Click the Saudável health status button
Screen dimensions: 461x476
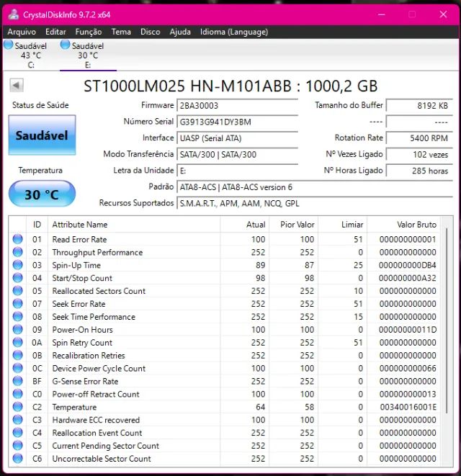pos(42,135)
